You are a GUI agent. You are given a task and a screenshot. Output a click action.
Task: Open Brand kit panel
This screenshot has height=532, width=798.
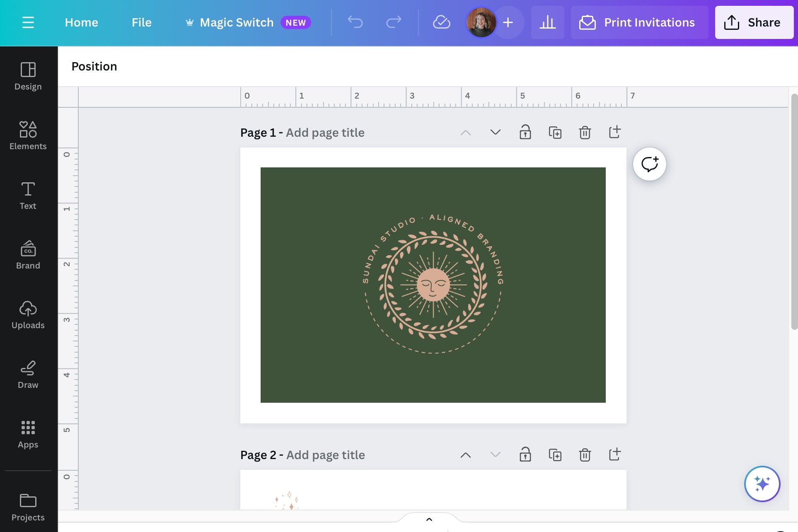coord(28,255)
